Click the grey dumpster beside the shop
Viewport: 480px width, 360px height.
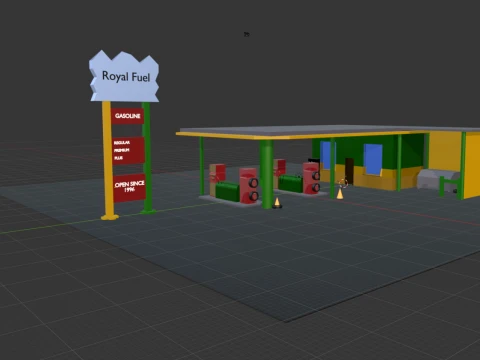pyautogui.click(x=438, y=180)
